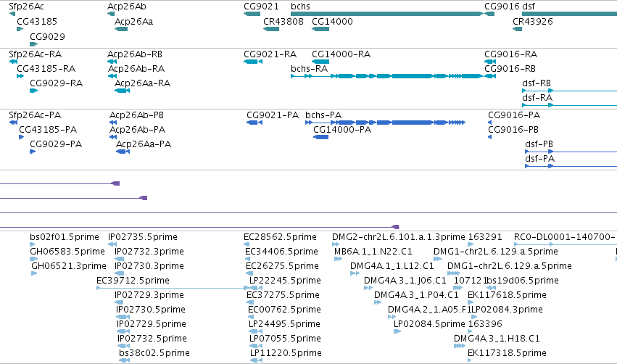Click the CG43185-RA transcript label
This screenshot has height=364, width=617.
(x=46, y=68)
